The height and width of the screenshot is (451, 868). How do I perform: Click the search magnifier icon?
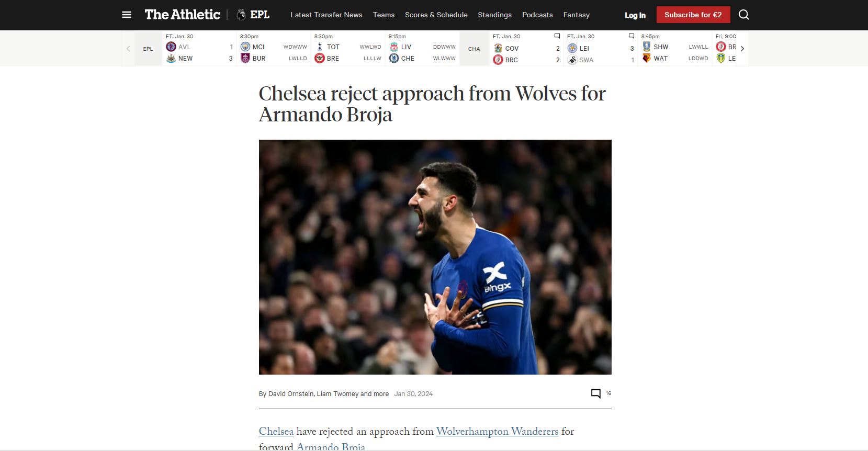(743, 15)
